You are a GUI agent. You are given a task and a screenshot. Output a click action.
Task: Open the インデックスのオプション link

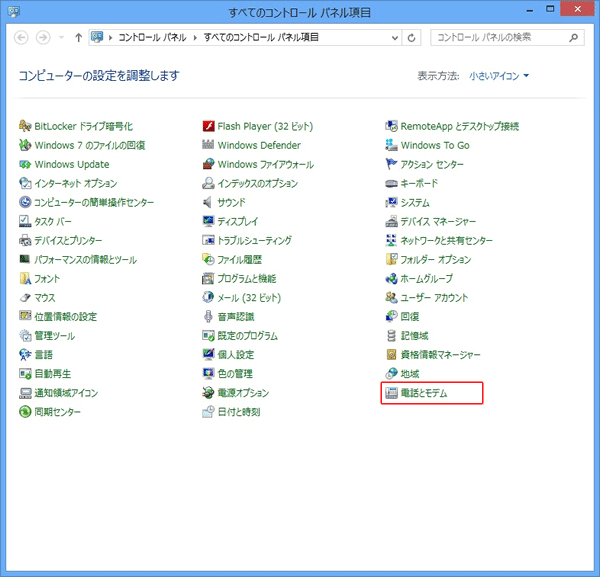(x=258, y=183)
